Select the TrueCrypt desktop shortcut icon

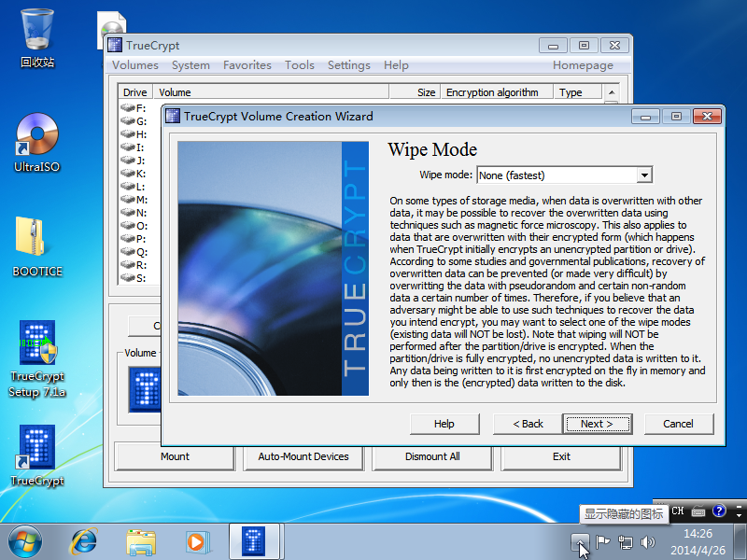[x=37, y=455]
